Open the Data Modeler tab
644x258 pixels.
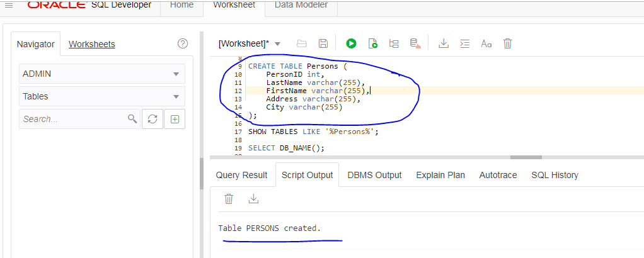(301, 5)
